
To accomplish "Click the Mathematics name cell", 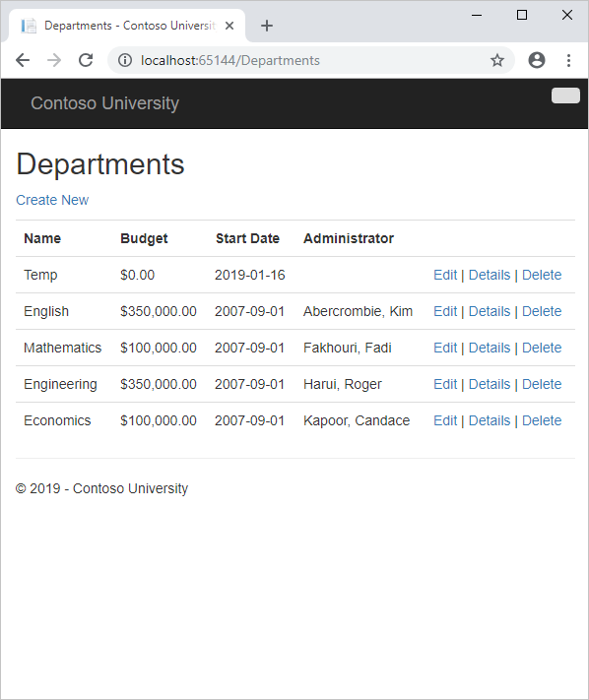I will click(62, 348).
